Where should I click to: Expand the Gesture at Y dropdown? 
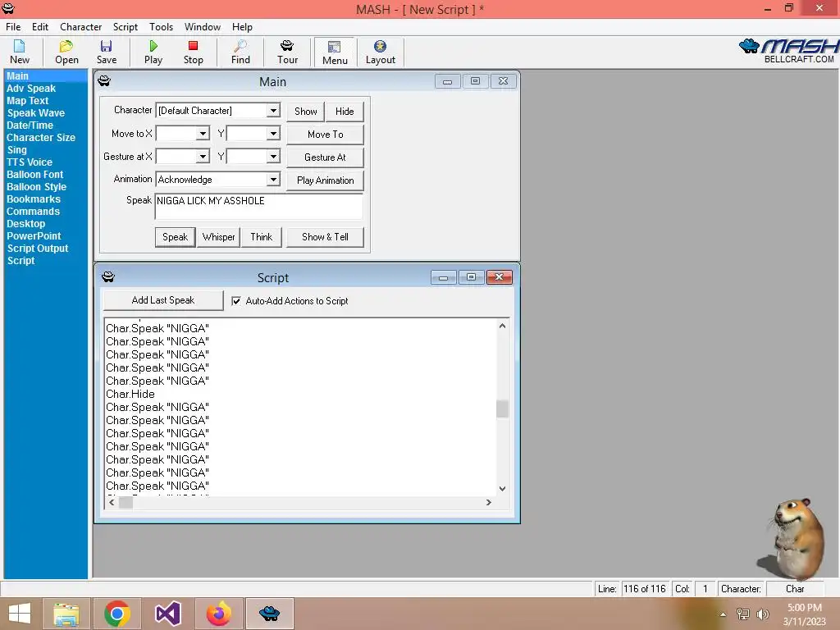[x=273, y=157]
